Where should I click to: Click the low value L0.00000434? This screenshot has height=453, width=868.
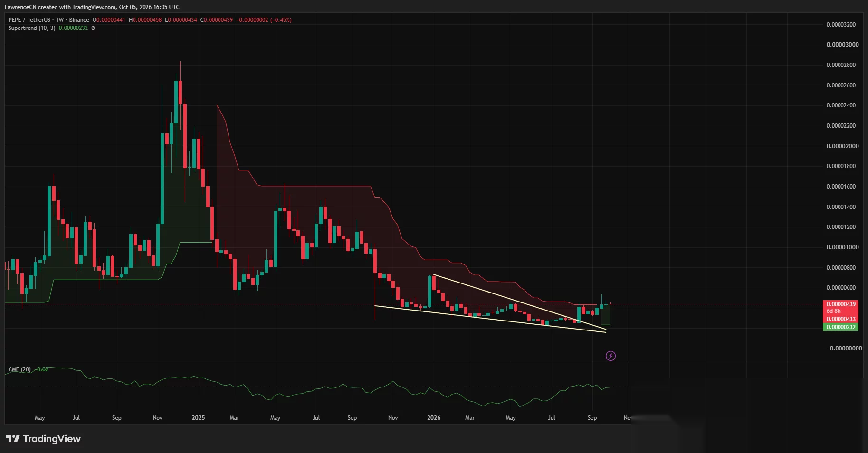(x=181, y=20)
